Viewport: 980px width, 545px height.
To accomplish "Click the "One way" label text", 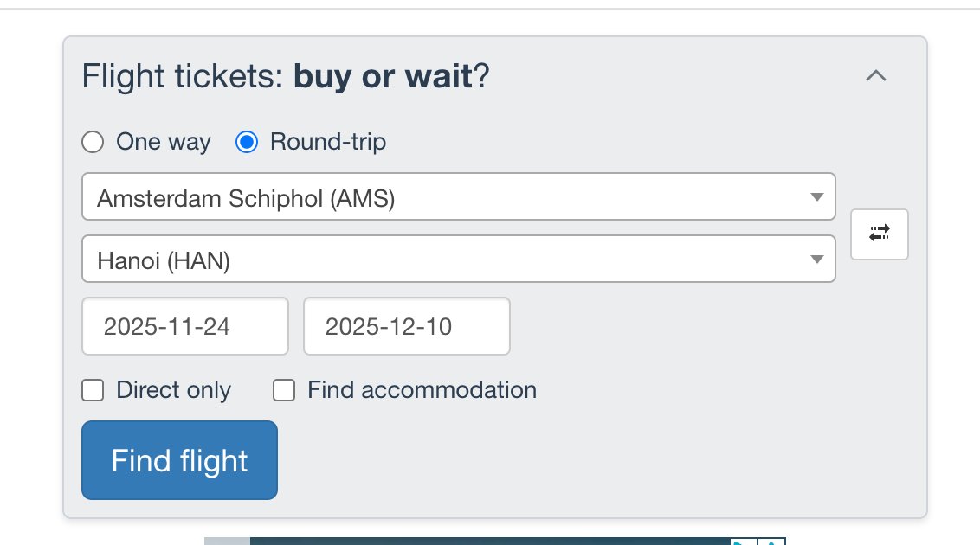I will coord(163,142).
